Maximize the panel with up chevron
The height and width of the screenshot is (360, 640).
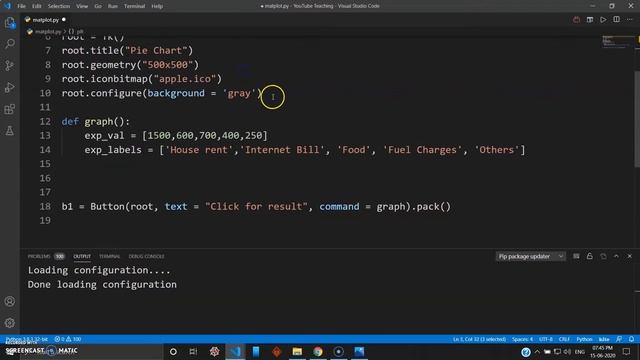(x=616, y=256)
